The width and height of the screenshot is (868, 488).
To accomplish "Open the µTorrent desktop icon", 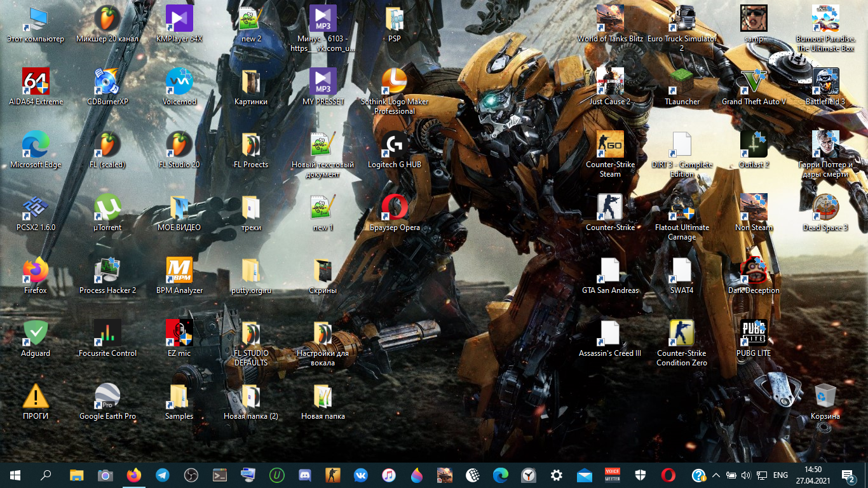I will tap(107, 208).
